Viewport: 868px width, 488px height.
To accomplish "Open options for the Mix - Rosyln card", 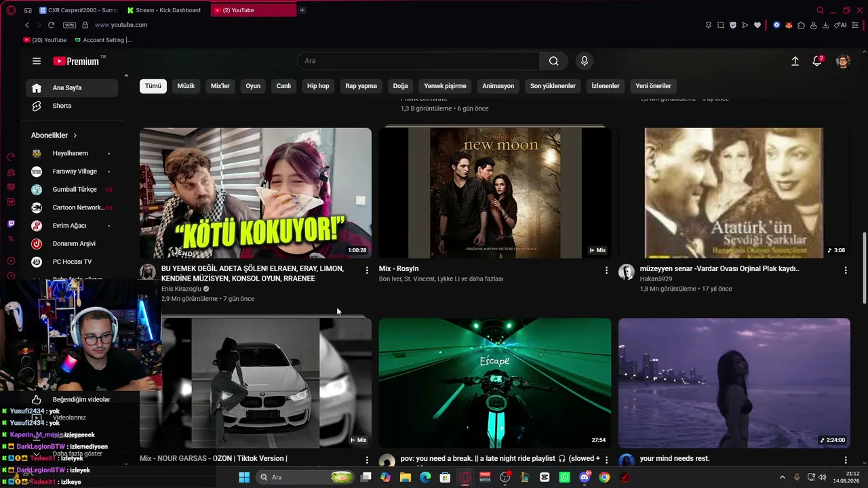I will pyautogui.click(x=606, y=270).
